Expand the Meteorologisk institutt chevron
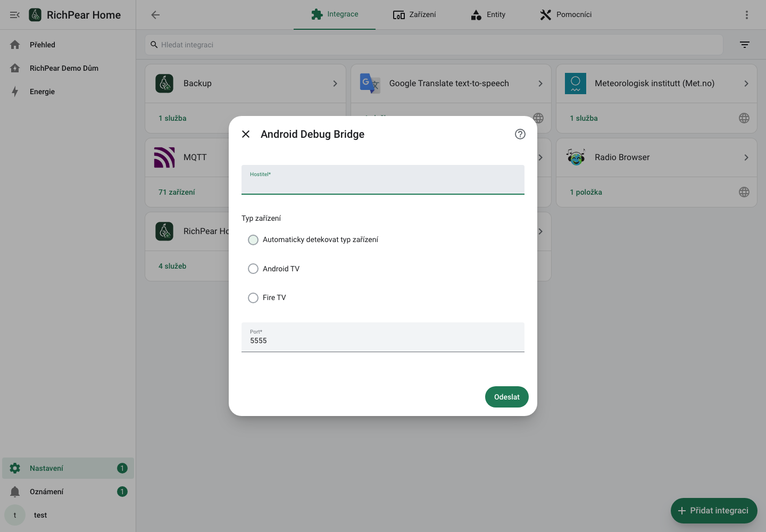The width and height of the screenshot is (766, 532). (746, 84)
